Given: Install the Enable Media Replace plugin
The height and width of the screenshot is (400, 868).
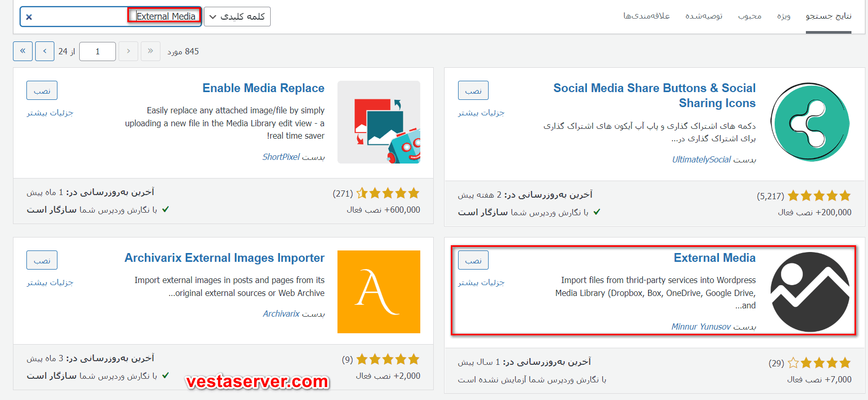Looking at the screenshot, I should point(42,91).
